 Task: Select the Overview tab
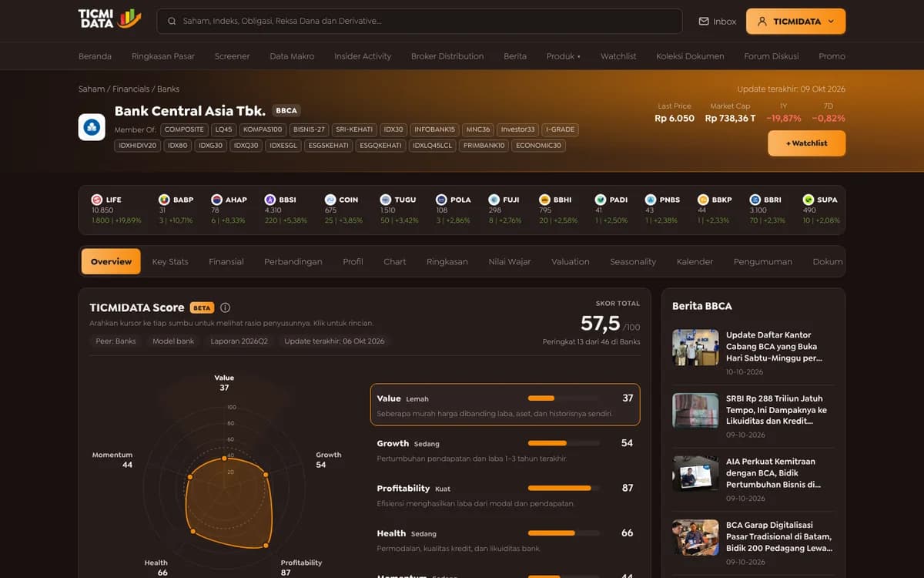coord(111,261)
